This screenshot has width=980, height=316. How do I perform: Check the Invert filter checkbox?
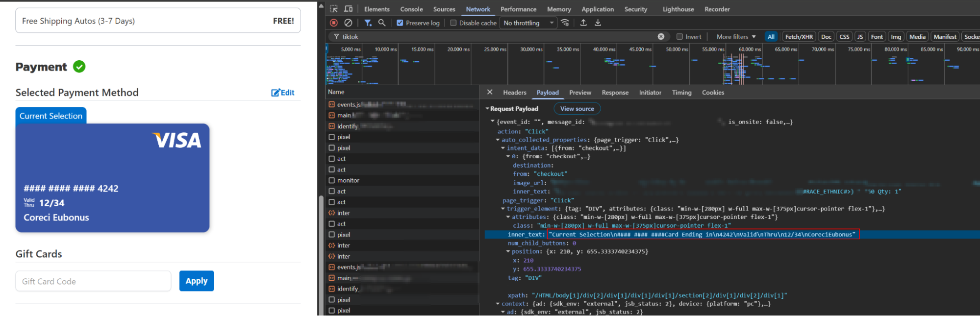679,36
